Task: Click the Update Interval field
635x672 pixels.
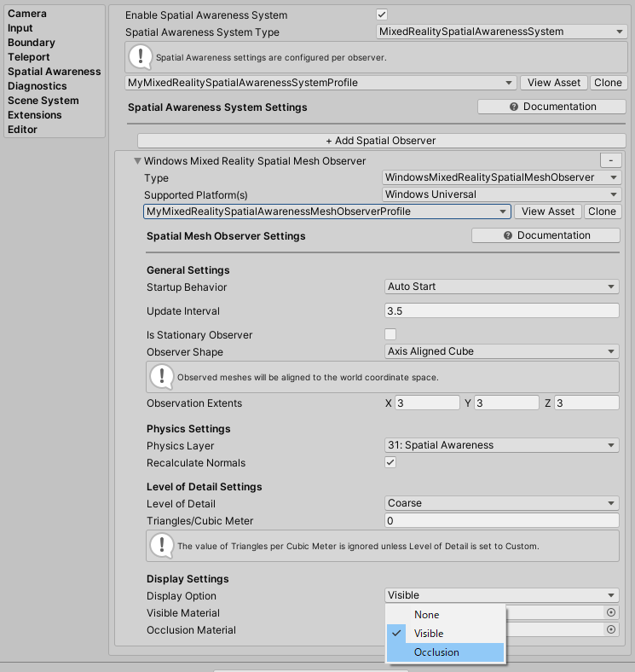Action: click(502, 310)
